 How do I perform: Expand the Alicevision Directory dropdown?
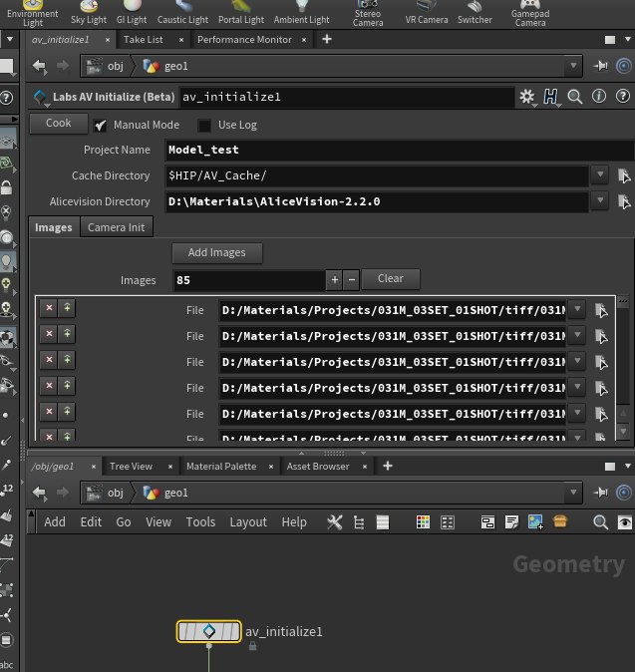coord(599,201)
